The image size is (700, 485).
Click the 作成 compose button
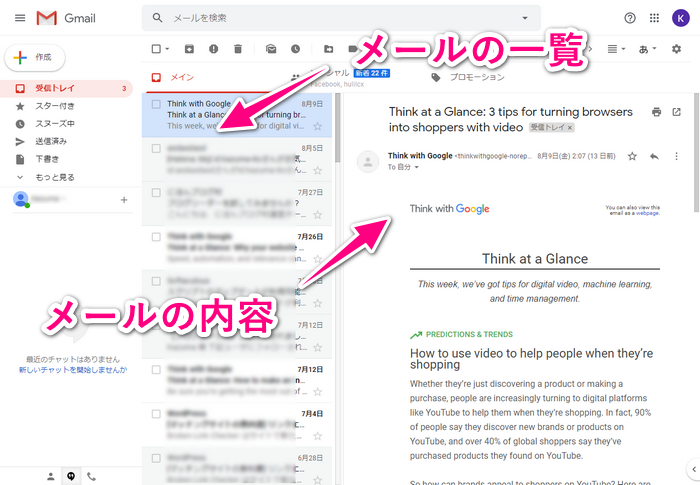point(35,58)
